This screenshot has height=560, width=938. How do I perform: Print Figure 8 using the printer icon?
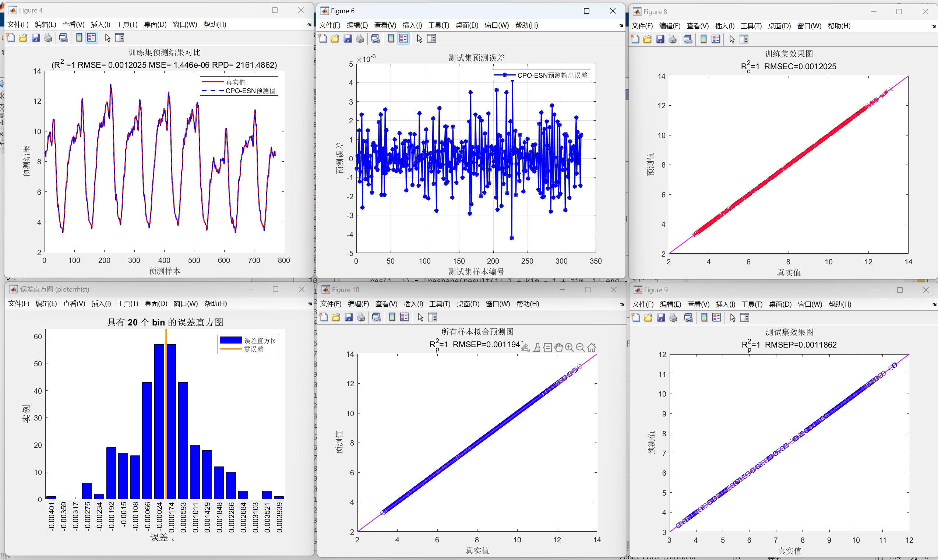point(672,39)
